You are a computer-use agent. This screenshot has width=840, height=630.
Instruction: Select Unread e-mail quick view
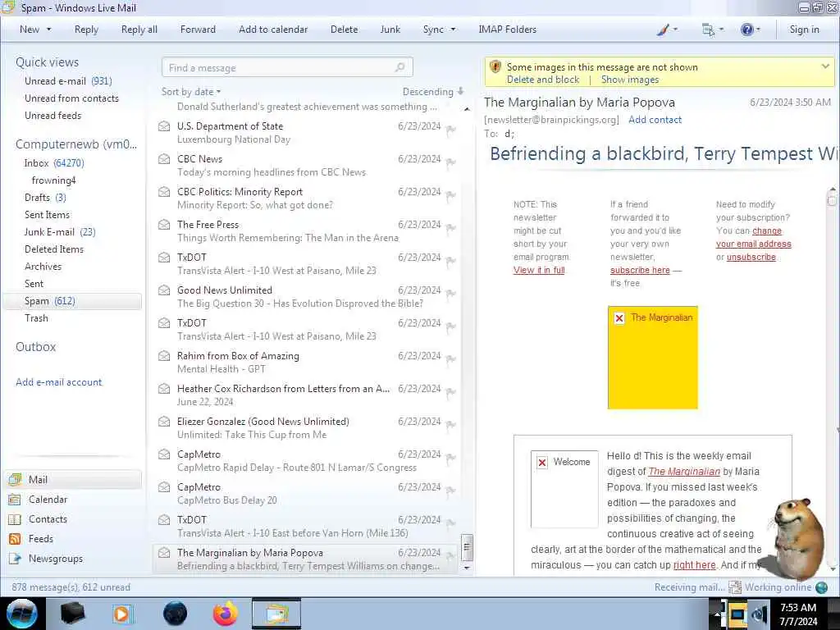click(x=68, y=81)
